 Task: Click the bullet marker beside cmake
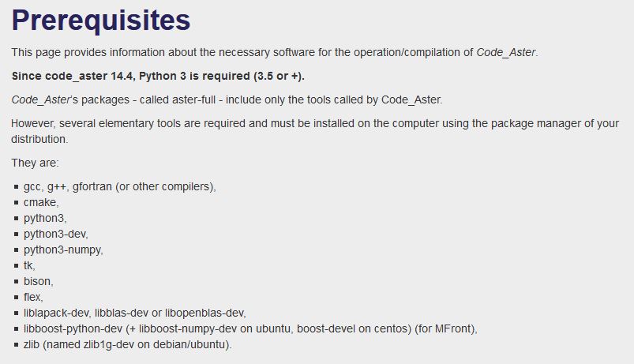[16, 203]
